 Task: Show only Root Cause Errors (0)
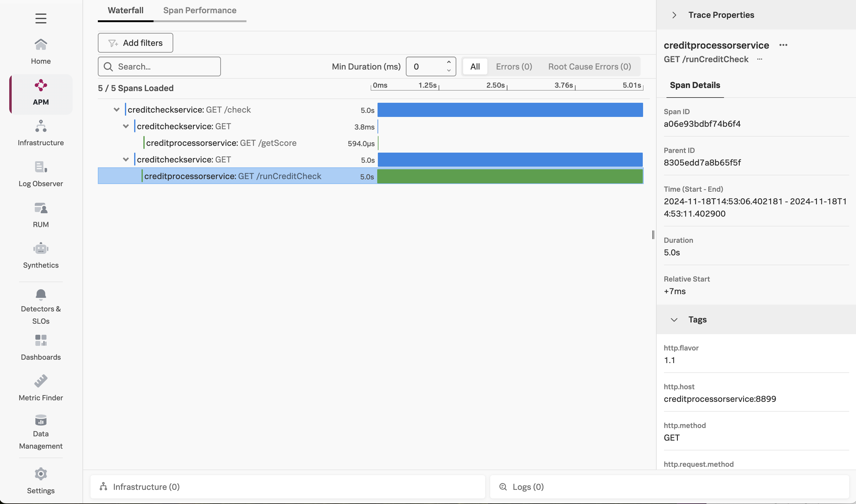pyautogui.click(x=589, y=66)
